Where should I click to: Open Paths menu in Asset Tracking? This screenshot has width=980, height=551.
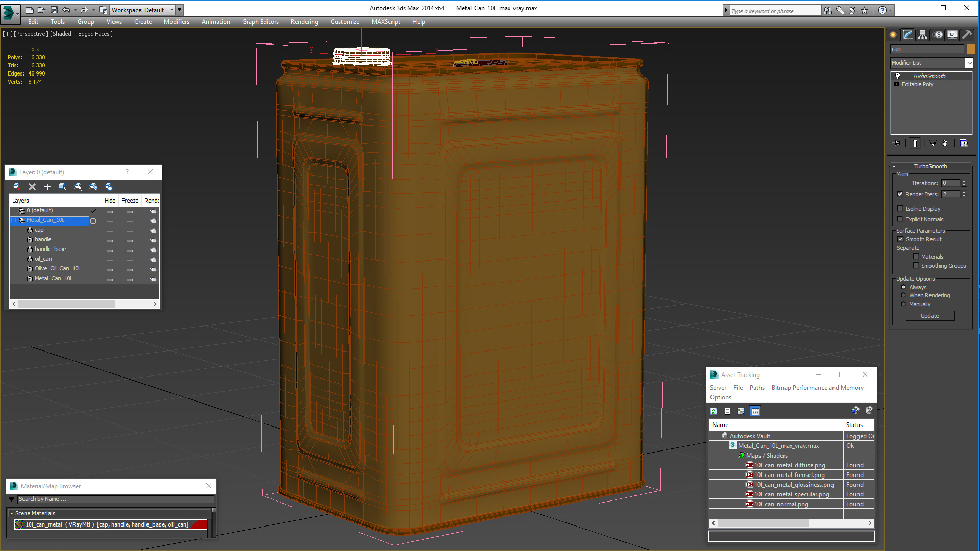tap(757, 388)
